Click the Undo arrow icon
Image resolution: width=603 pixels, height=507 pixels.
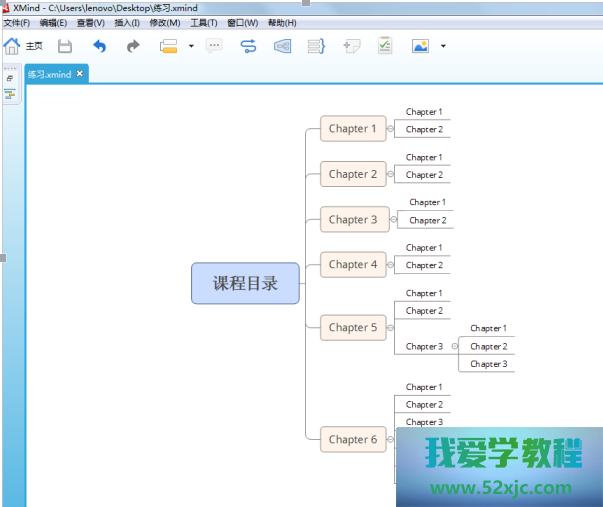99,46
